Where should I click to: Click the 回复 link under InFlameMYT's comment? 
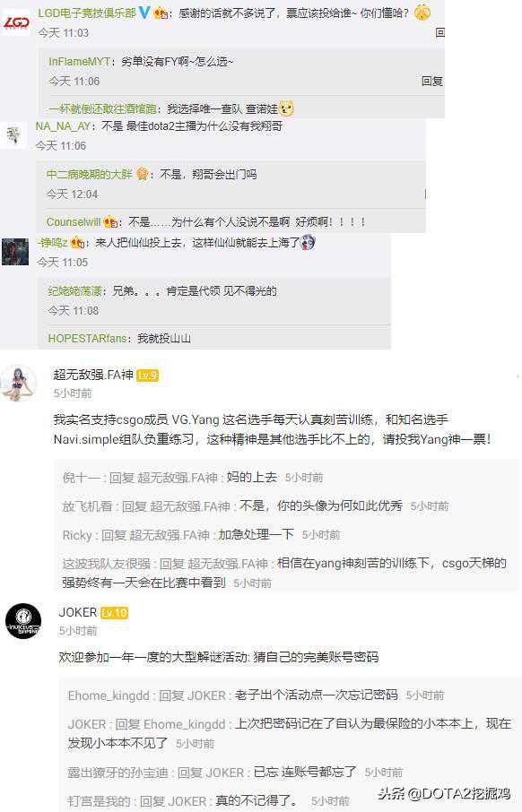(431, 81)
